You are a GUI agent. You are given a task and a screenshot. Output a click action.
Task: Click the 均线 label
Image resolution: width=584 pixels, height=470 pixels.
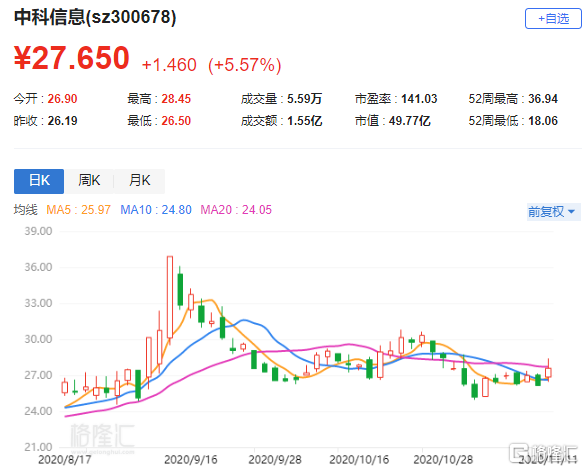coord(26,210)
